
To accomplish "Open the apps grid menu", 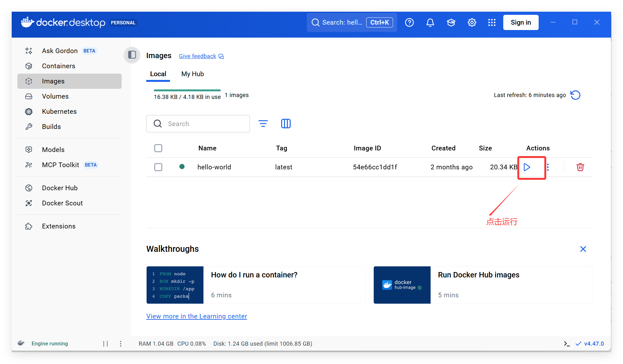I will pyautogui.click(x=492, y=22).
